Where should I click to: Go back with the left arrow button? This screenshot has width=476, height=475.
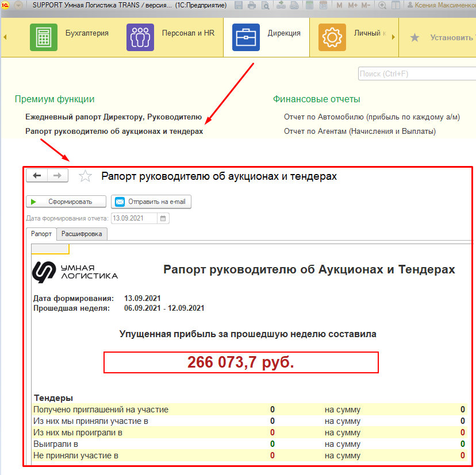(x=37, y=176)
